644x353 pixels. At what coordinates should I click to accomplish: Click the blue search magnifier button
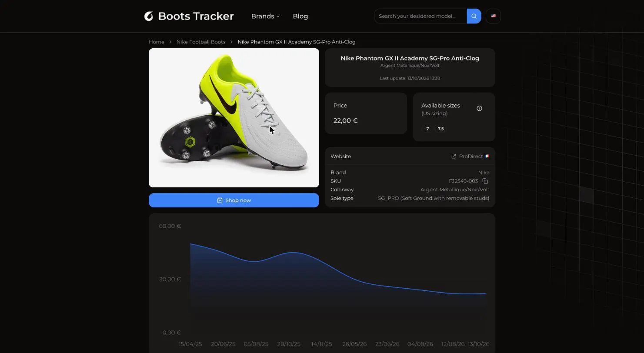[x=474, y=16]
